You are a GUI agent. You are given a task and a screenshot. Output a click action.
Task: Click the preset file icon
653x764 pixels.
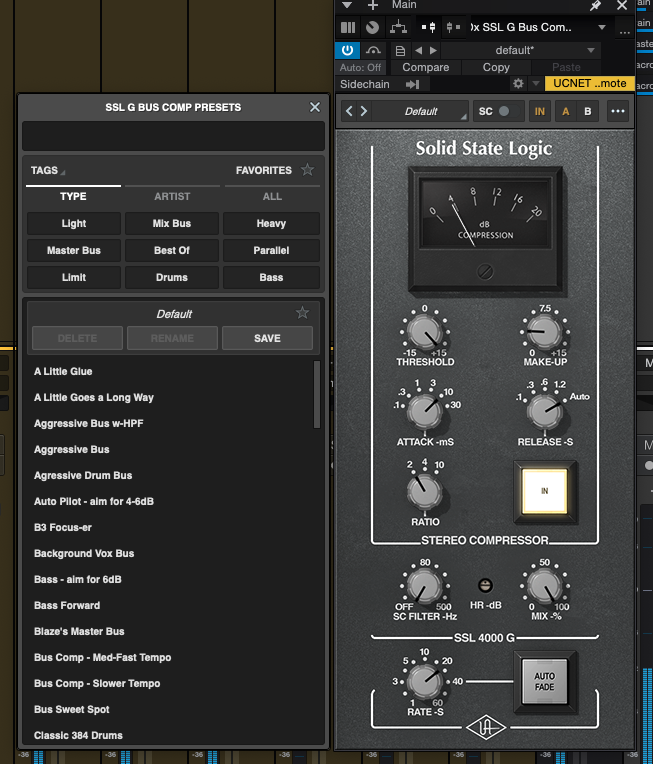[x=400, y=51]
